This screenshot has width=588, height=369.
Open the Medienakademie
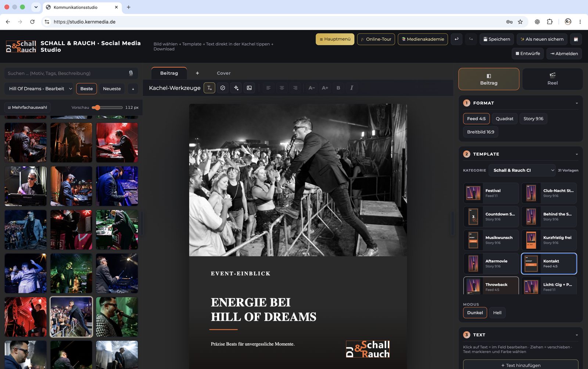click(423, 39)
